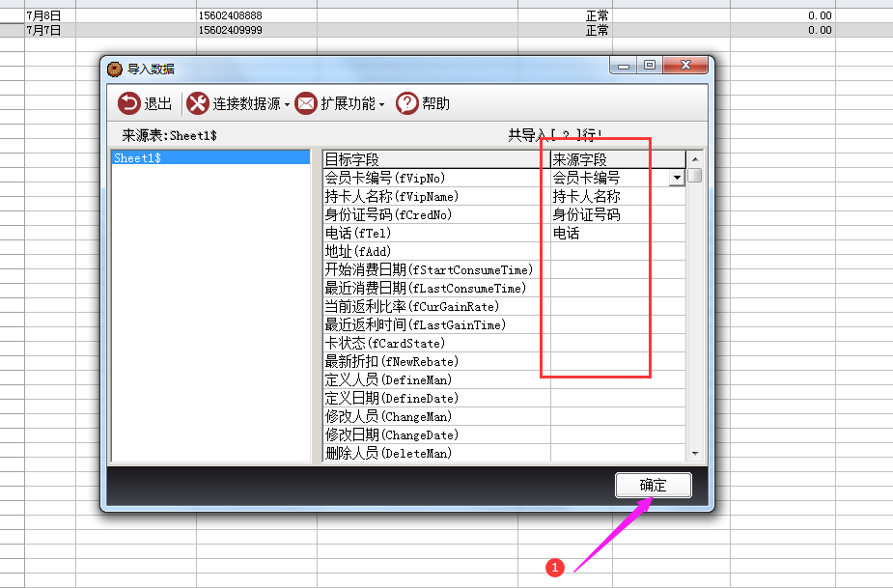Click the 来源表:Sheet1$ label
The width and height of the screenshot is (893, 588).
[169, 135]
